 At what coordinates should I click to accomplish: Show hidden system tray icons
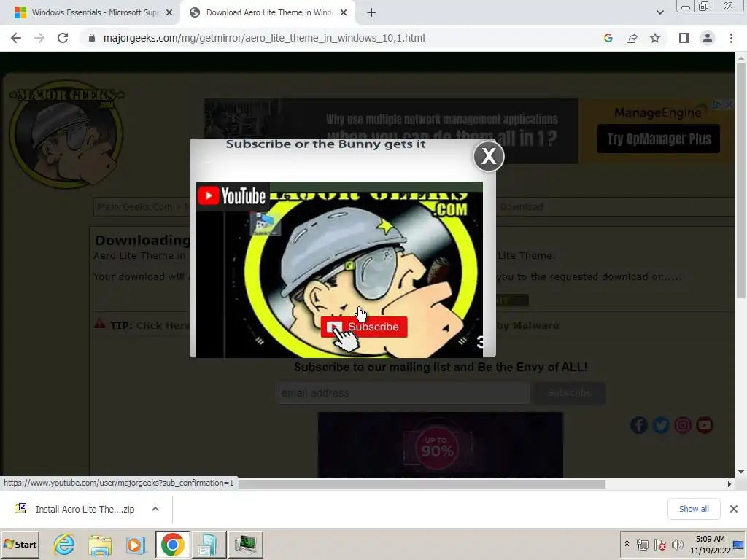[627, 544]
